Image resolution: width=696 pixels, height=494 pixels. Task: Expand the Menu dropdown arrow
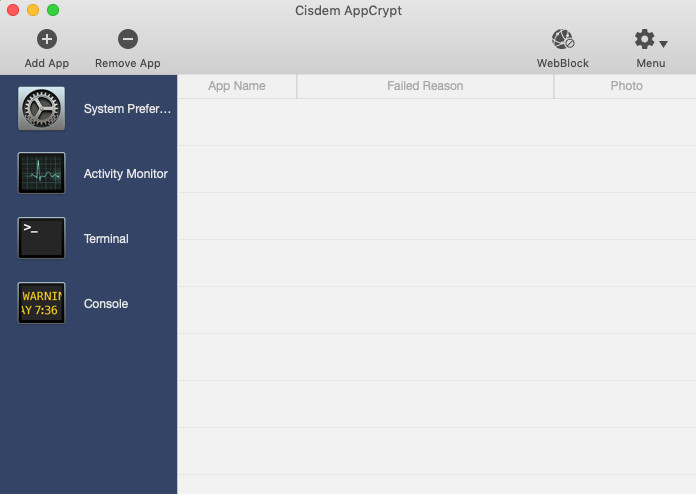point(664,44)
